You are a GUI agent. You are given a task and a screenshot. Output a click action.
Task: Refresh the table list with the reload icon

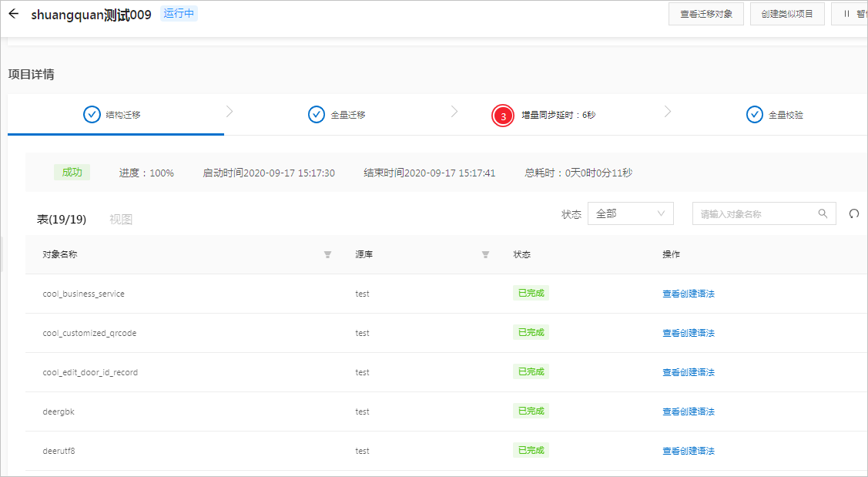853,213
